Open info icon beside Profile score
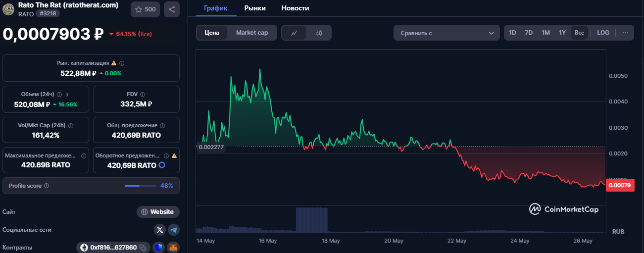 pyautogui.click(x=47, y=186)
